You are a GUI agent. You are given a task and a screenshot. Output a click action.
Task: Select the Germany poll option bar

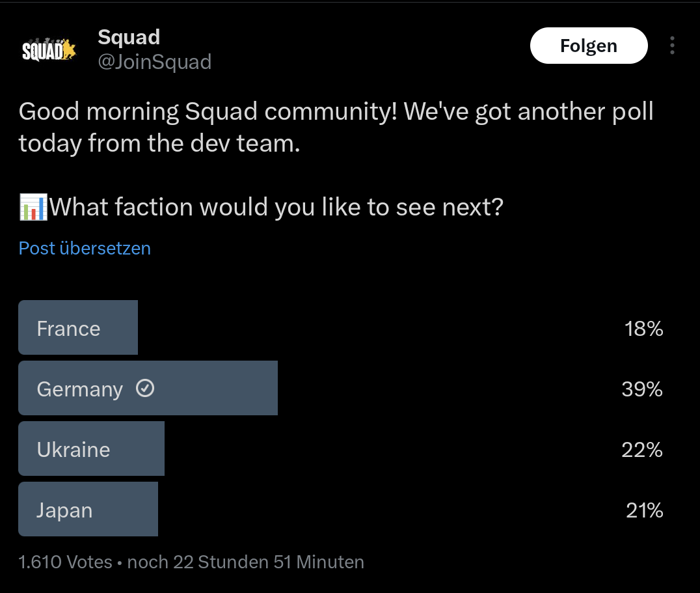(x=148, y=388)
